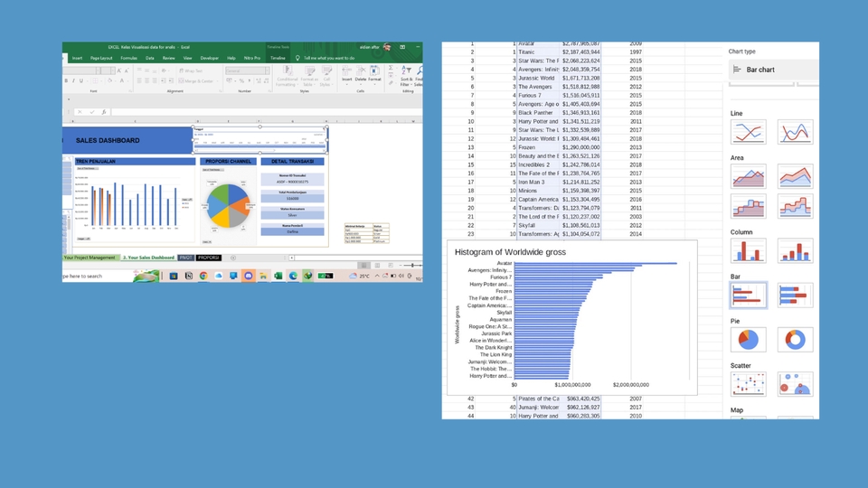Viewport: 868px width, 488px height.
Task: Select the smooth line chart type
Action: coord(795,132)
